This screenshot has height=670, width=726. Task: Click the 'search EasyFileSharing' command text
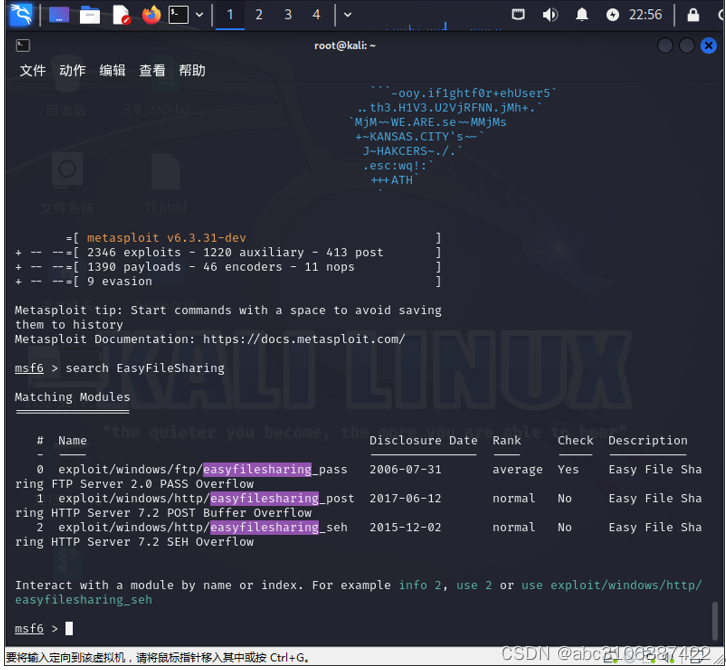click(x=145, y=368)
